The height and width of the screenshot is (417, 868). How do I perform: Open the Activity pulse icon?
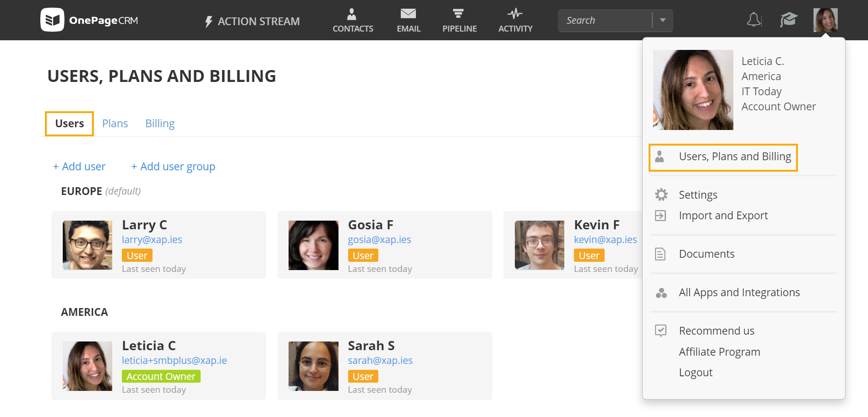click(x=515, y=14)
